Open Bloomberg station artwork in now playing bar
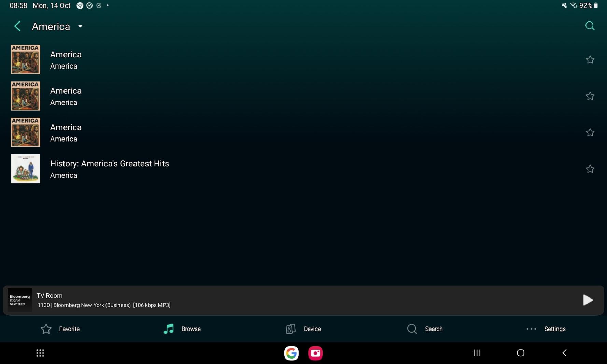Viewport: 607px width, 364px height. [x=19, y=300]
